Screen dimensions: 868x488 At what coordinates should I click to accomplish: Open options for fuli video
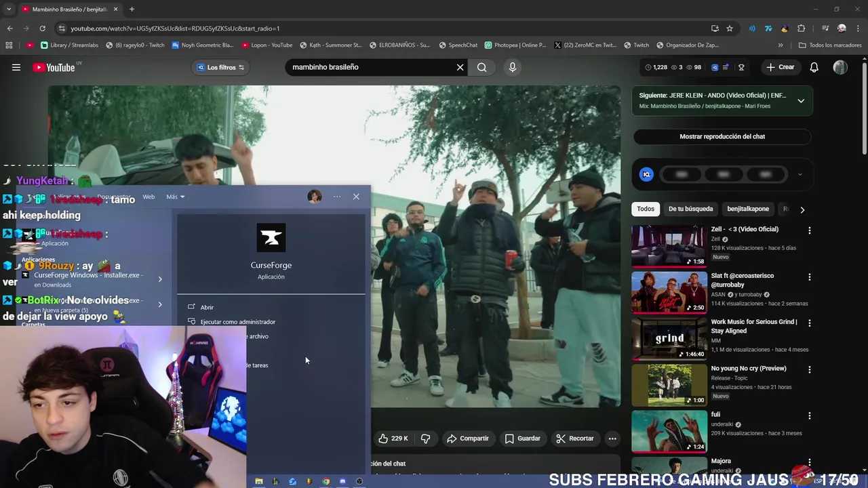(809, 415)
